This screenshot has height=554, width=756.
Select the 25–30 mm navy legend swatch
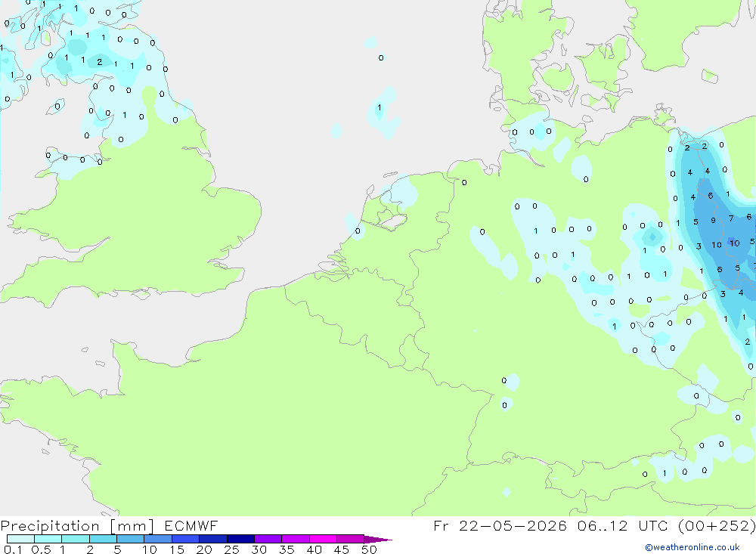[240, 539]
